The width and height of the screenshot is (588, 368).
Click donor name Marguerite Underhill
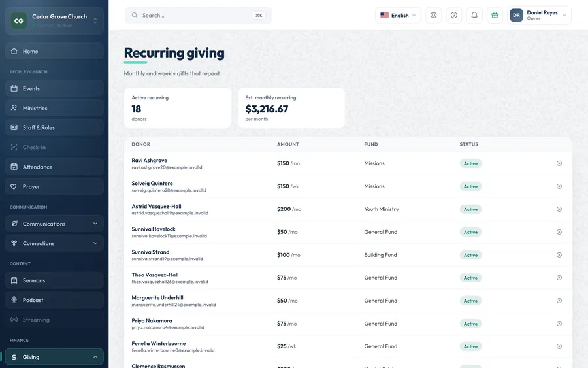click(x=157, y=297)
